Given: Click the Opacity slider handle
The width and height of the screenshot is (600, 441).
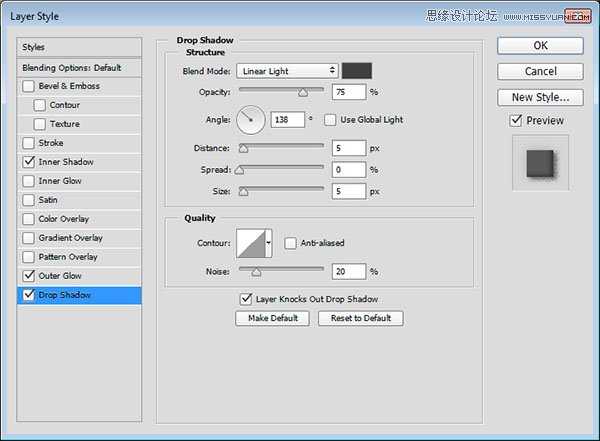Looking at the screenshot, I should [x=303, y=93].
